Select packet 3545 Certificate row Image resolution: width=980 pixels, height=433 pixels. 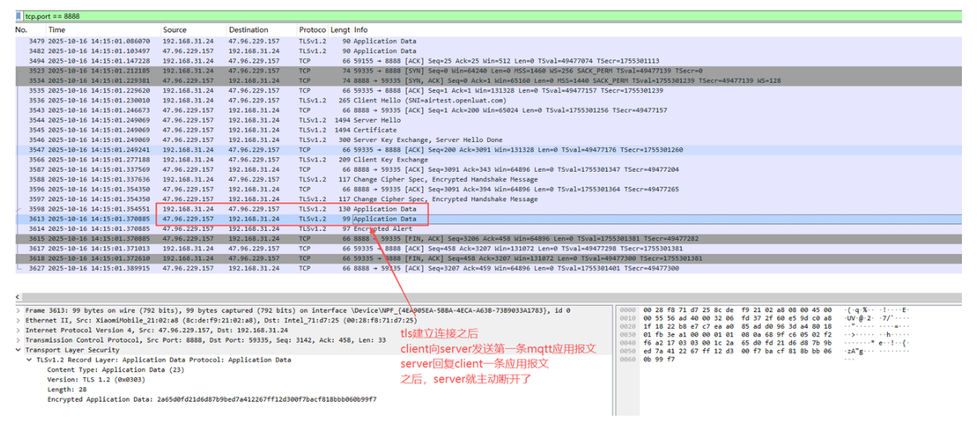click(488, 130)
